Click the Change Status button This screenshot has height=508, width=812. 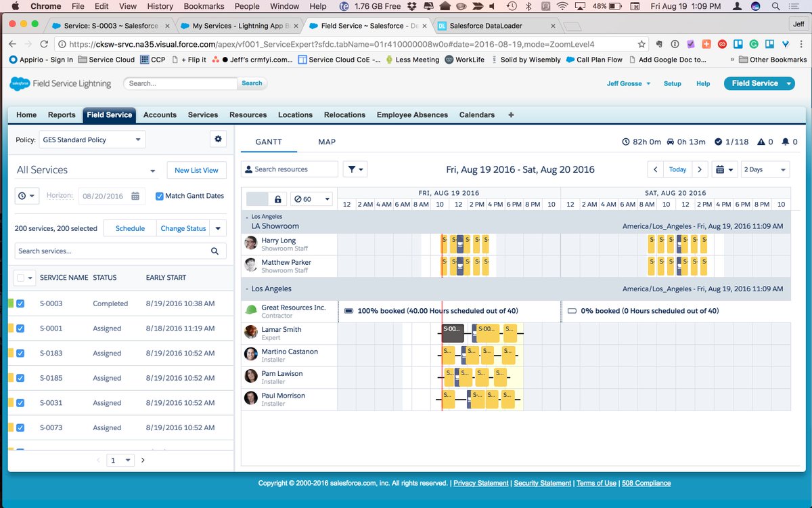point(183,228)
